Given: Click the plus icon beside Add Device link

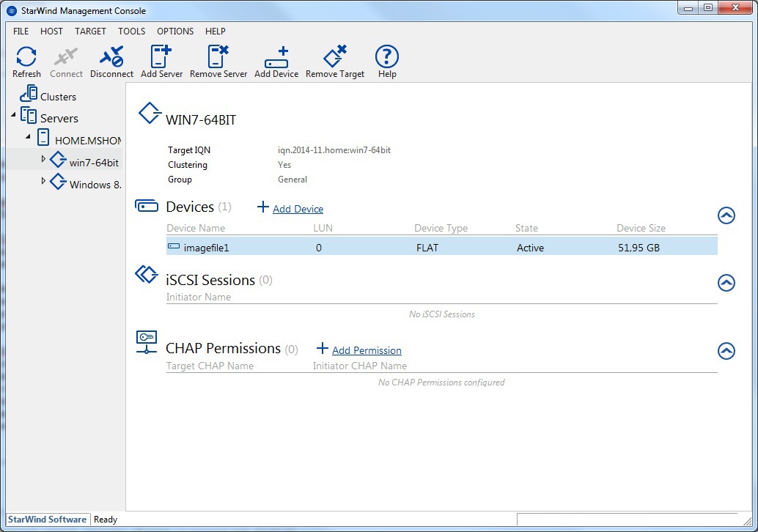Looking at the screenshot, I should click(x=262, y=207).
